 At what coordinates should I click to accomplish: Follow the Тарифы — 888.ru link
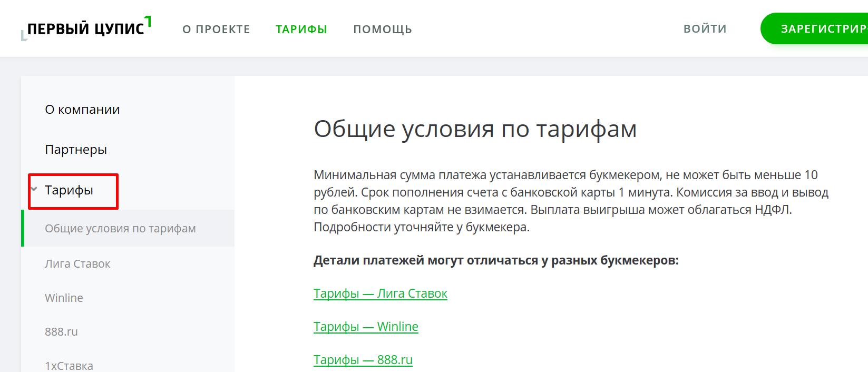[x=363, y=360]
